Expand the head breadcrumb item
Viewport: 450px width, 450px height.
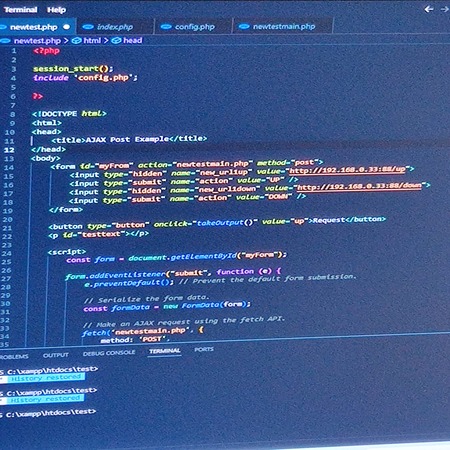133,41
